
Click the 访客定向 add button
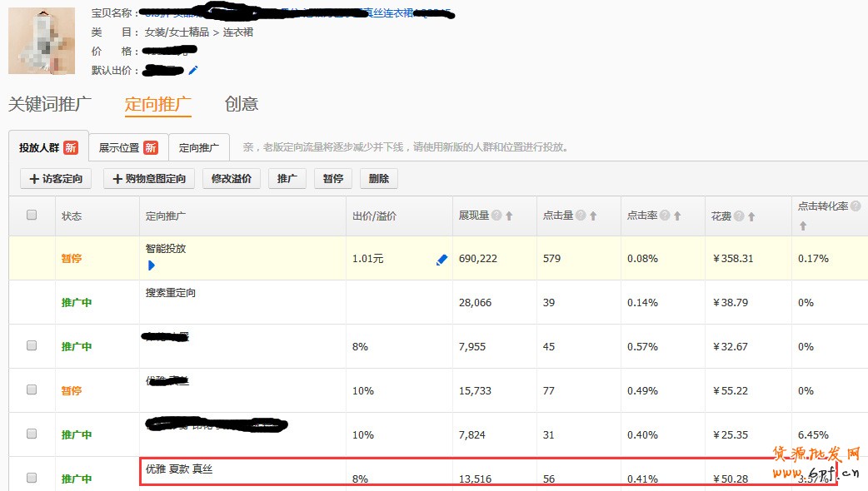tap(56, 178)
